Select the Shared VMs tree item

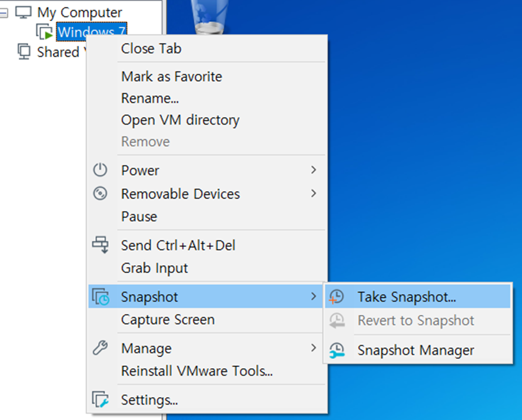62,52
